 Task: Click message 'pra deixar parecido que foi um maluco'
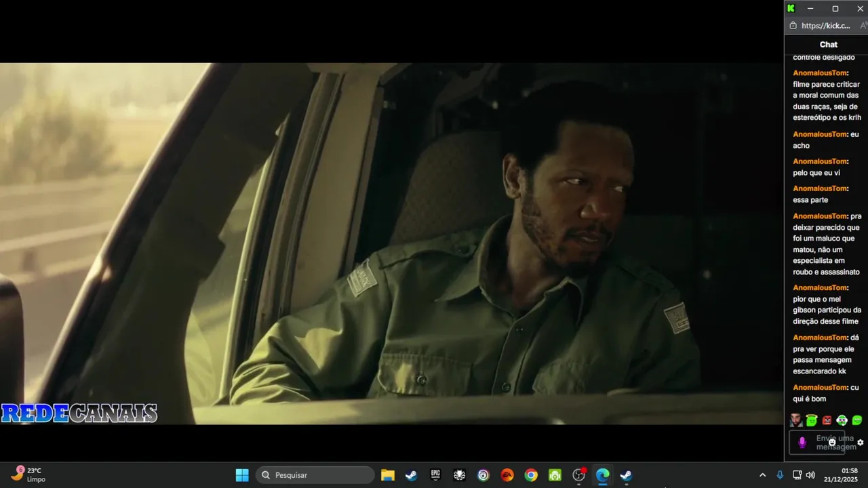827,244
